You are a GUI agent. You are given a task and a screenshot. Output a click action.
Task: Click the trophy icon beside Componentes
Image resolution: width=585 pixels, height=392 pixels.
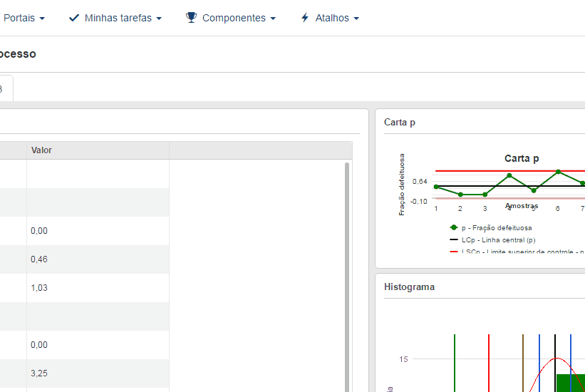coord(191,18)
